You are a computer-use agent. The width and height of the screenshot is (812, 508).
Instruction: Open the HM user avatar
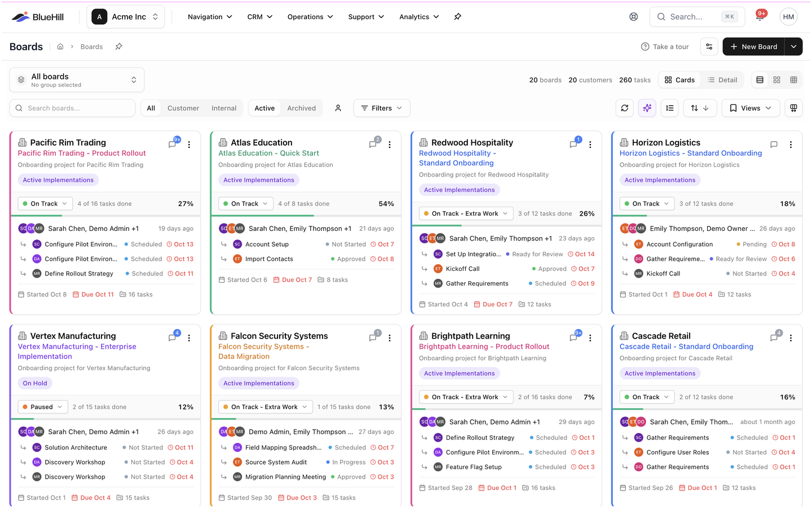[x=788, y=17]
